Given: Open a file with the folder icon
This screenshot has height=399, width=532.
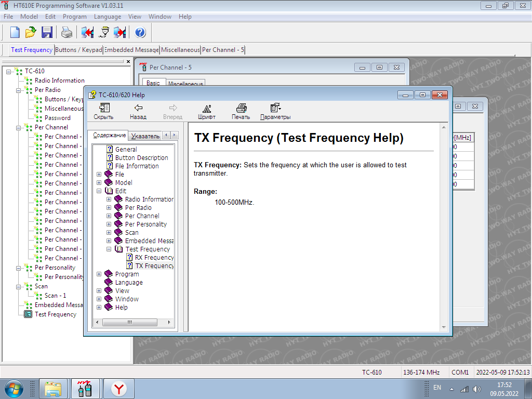Looking at the screenshot, I should coord(31,32).
